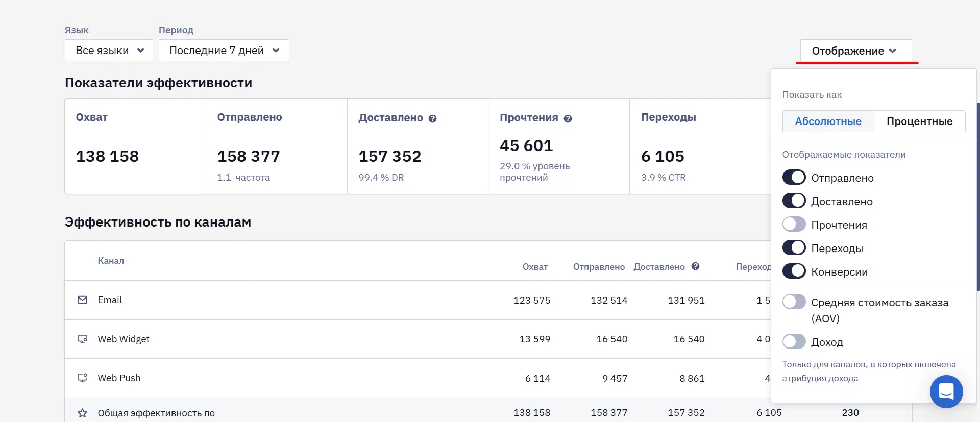Switch to Процентные display tab

919,121
